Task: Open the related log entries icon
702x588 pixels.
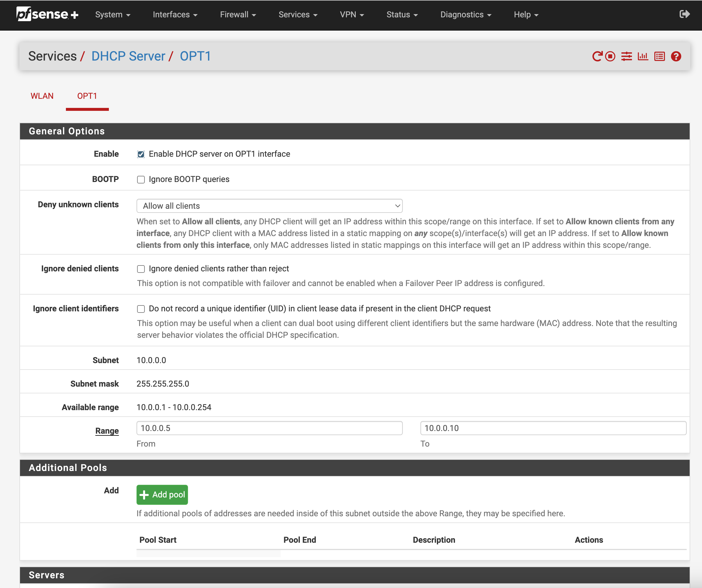Action: pos(659,56)
